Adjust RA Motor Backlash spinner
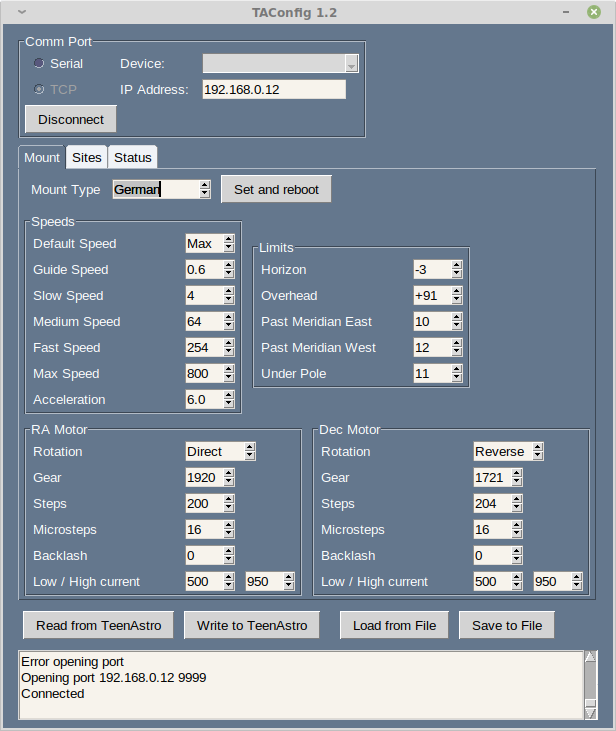The image size is (616, 731). tap(228, 556)
